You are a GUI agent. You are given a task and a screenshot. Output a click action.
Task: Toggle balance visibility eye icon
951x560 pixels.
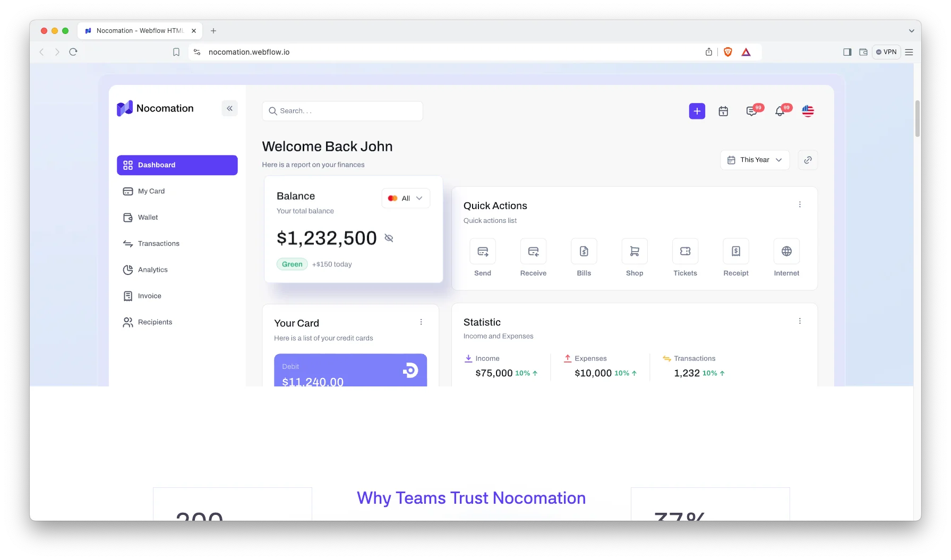(389, 238)
